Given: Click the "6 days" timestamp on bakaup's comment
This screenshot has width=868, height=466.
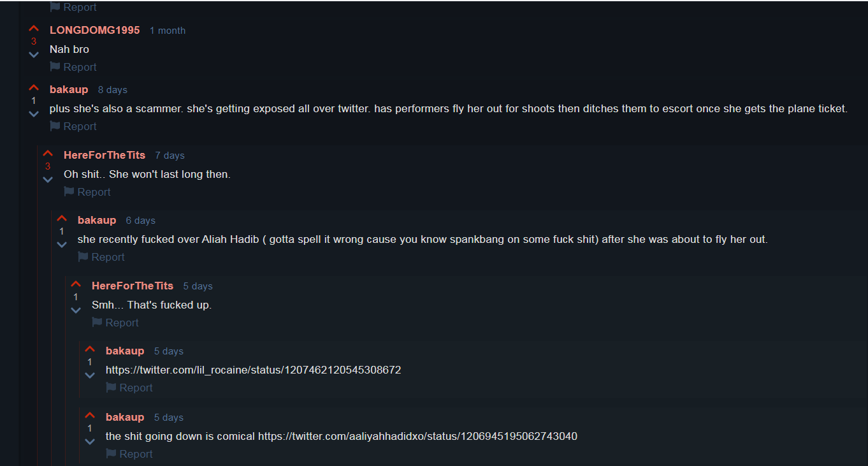Looking at the screenshot, I should tap(140, 221).
